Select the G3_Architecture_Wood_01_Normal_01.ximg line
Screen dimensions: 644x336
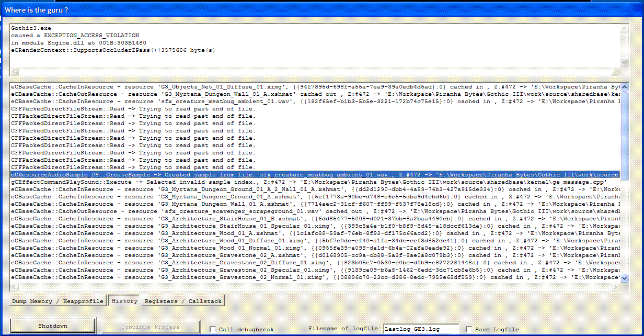(x=315, y=248)
